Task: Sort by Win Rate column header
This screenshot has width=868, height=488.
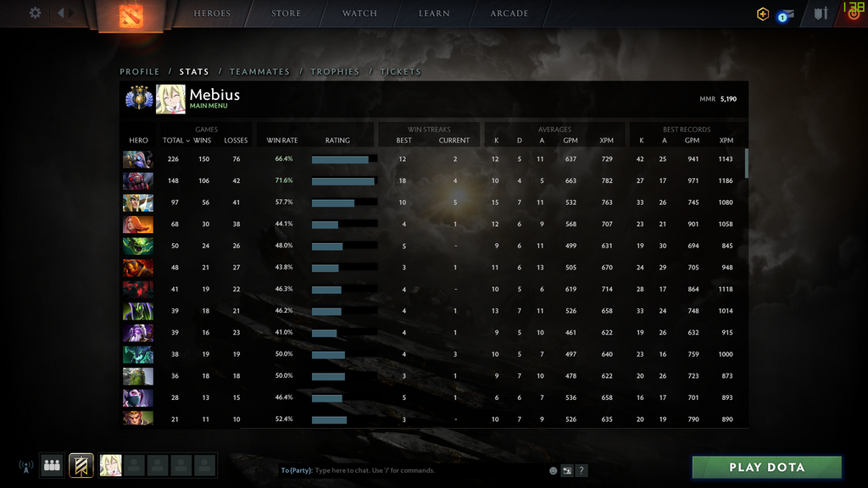Action: [x=282, y=141]
